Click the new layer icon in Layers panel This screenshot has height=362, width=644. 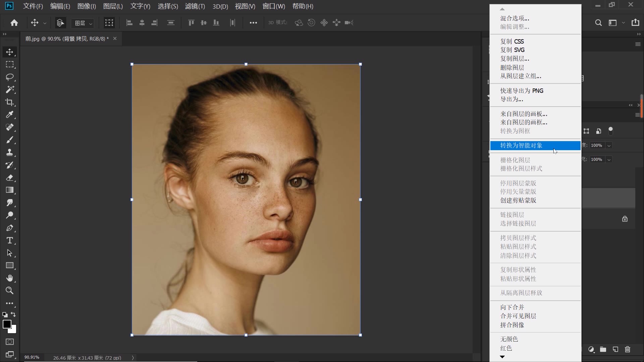615,349
